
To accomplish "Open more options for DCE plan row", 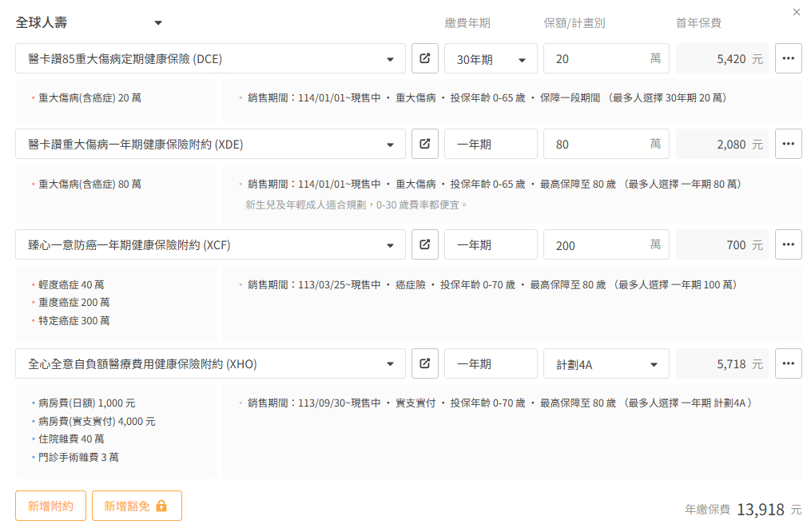I will coord(788,59).
